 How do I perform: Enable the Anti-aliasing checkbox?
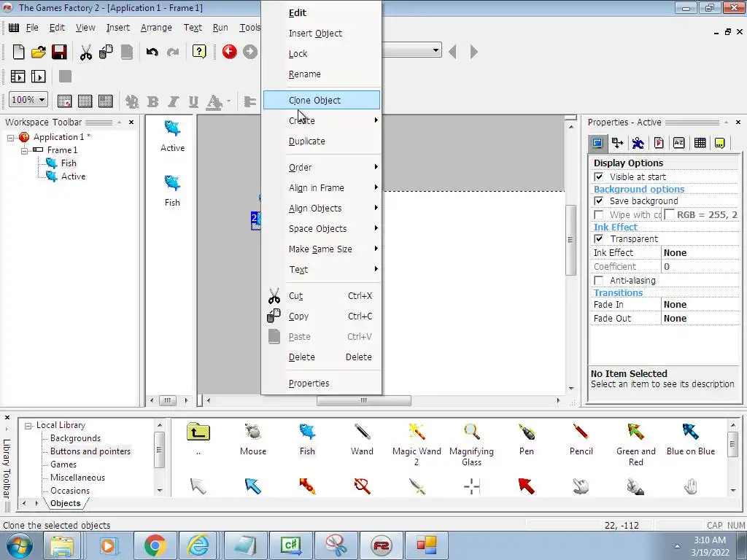tap(599, 281)
